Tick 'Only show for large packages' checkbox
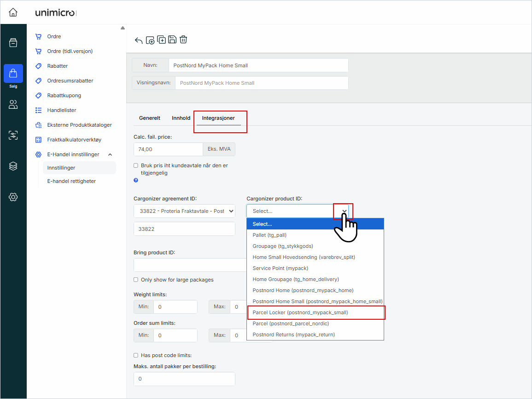This screenshot has height=399, width=532. pos(136,280)
